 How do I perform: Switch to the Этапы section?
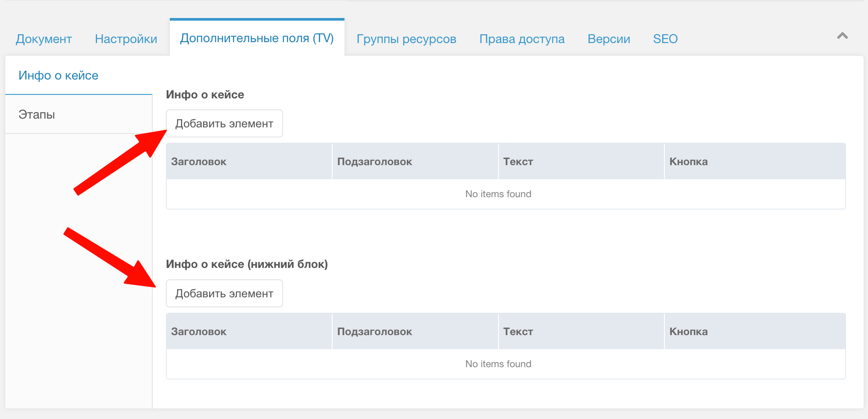(x=36, y=114)
